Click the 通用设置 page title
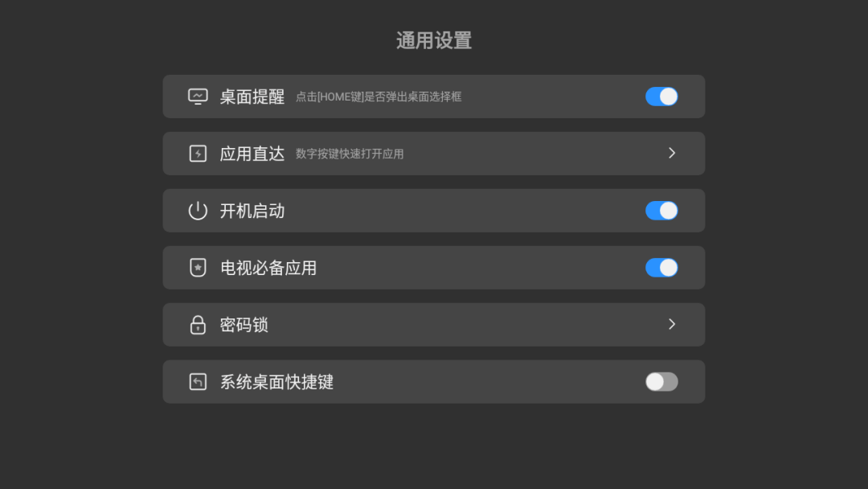The image size is (868, 489). (x=434, y=40)
